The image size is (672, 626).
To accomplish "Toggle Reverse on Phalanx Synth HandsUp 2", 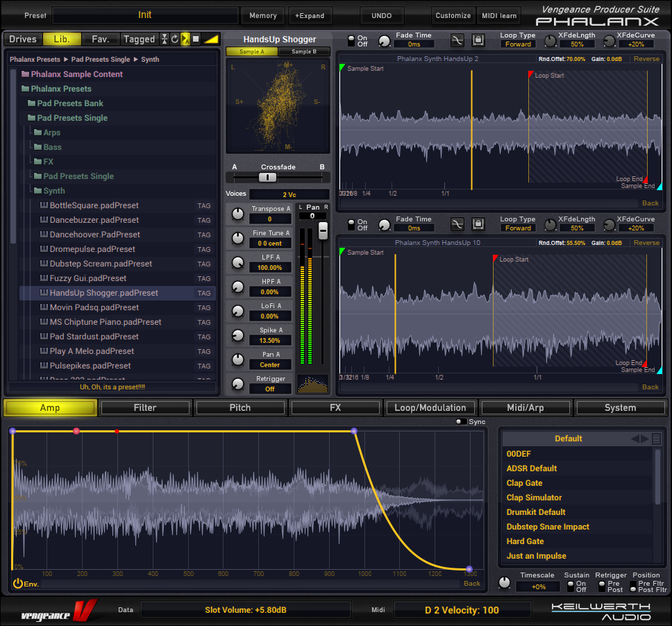I will pos(646,59).
